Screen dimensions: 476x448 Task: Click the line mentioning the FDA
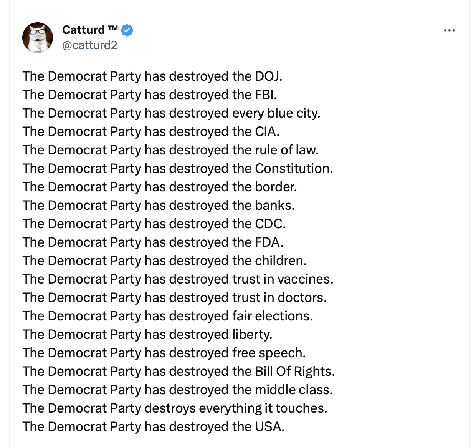[x=153, y=242]
